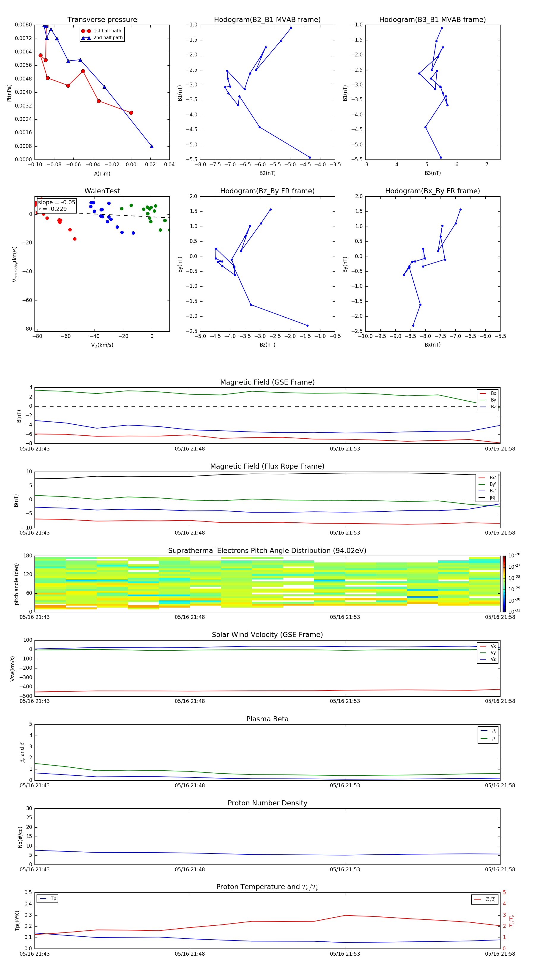Screen dimensions: 535x980
Task: Click 'Magnetic Field (GSE Frame)' title
Action: [x=267, y=382]
